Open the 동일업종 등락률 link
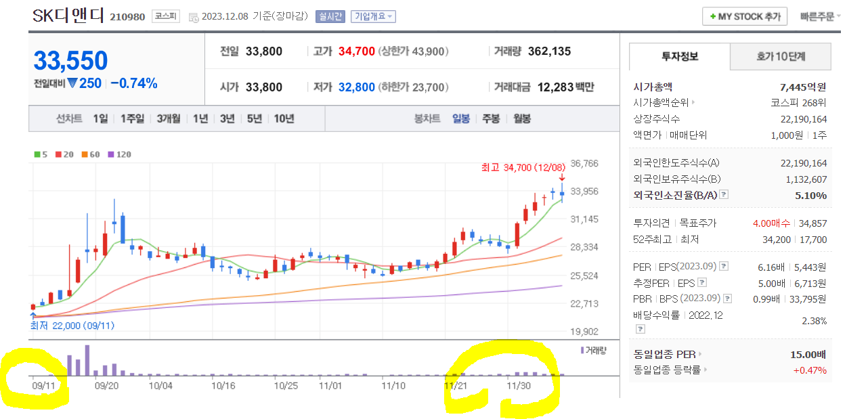Viewport: 868px width, 419px height. 668,370
